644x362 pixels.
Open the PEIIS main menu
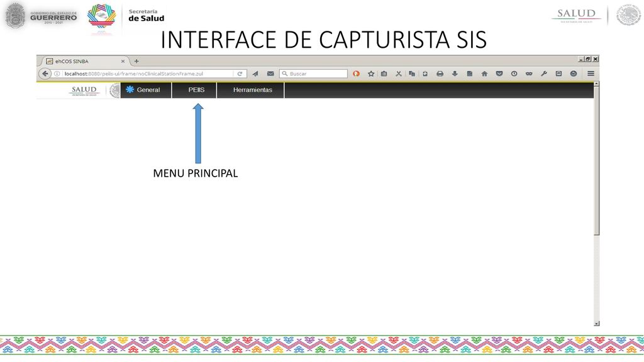point(194,90)
